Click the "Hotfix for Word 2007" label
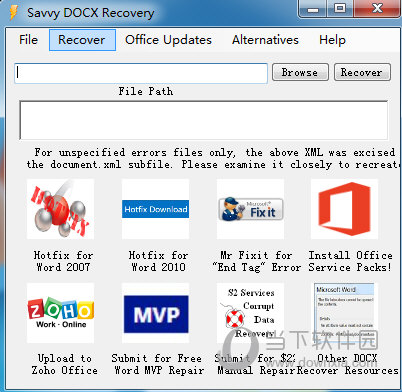 [x=63, y=261]
